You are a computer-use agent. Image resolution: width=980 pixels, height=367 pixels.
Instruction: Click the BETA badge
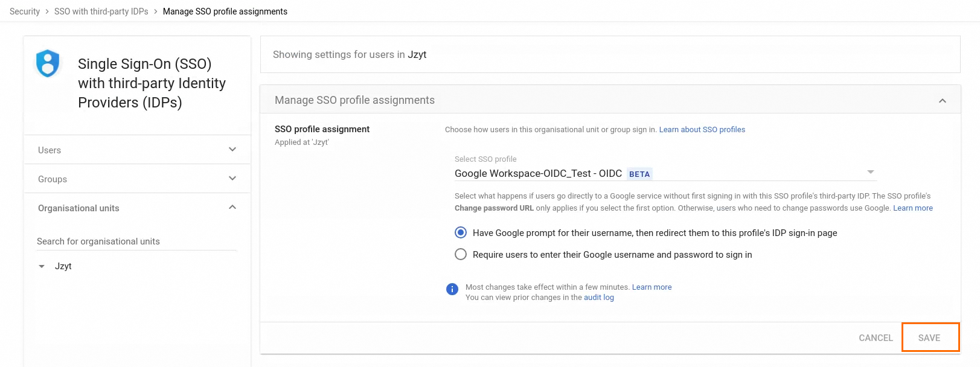coord(639,174)
